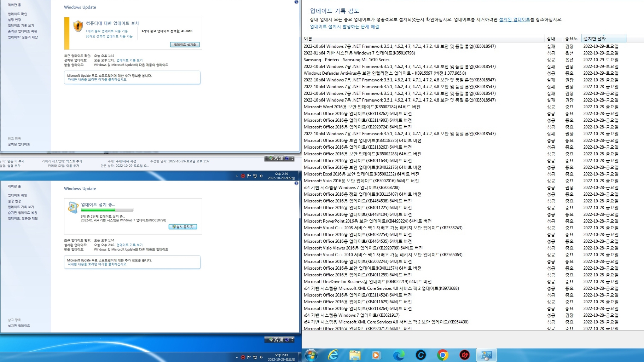
Task: Launch Google Chrome from the taskbar
Action: [x=442, y=355]
